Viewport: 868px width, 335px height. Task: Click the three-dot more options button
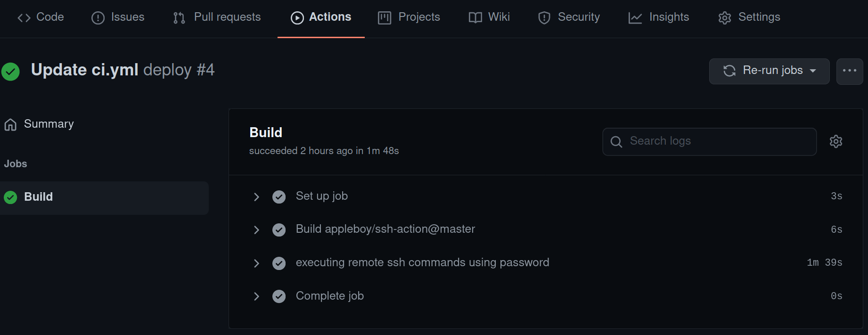[x=850, y=71]
